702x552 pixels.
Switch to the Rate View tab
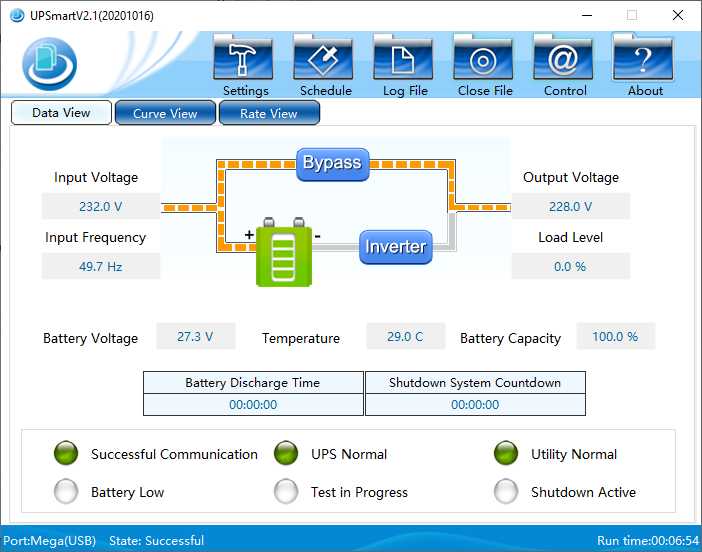[x=269, y=113]
